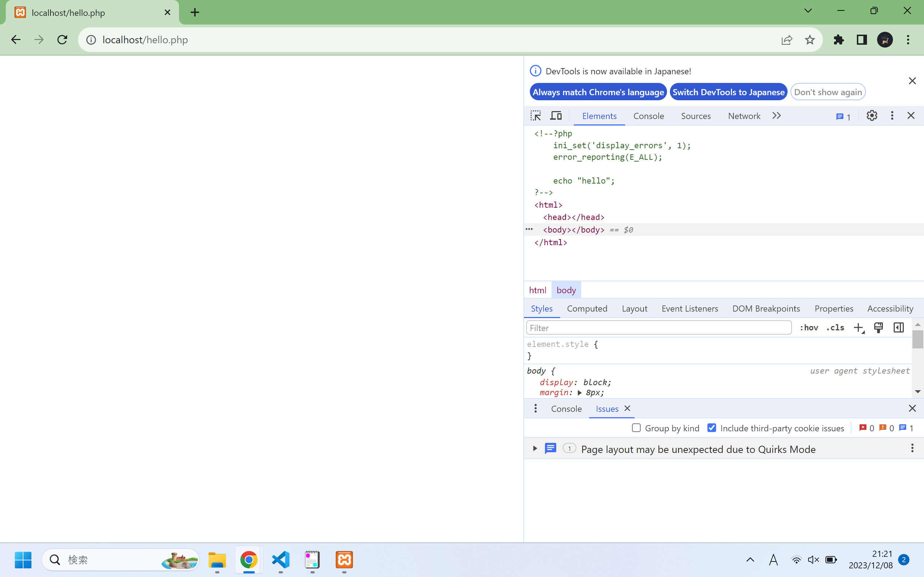Uncheck Include third-party cookie issues
The height and width of the screenshot is (577, 924).
[712, 428]
